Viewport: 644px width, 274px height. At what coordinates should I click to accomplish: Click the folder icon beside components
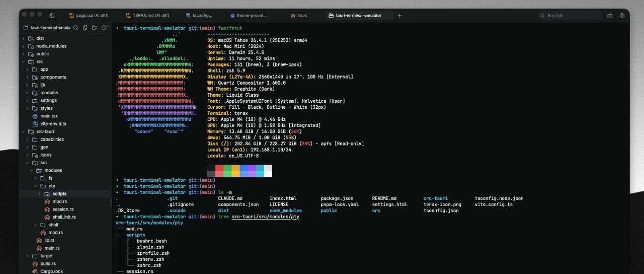(x=35, y=77)
